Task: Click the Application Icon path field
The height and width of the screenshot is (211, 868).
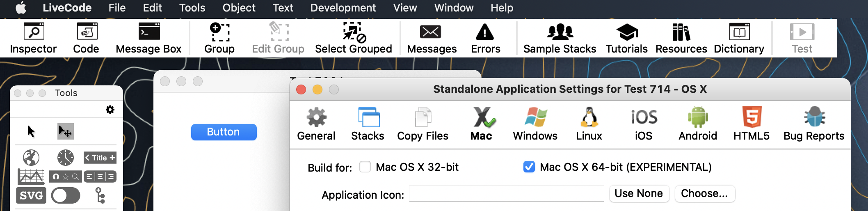Action: coord(506,193)
